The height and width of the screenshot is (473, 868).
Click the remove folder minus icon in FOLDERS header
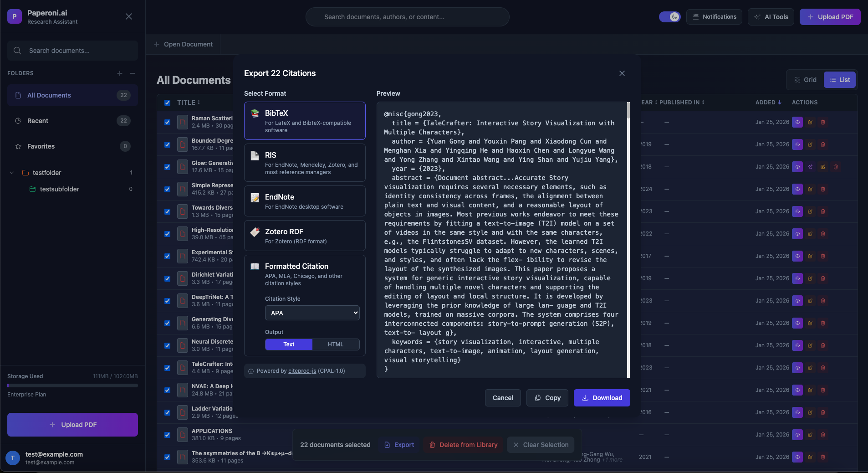132,73
